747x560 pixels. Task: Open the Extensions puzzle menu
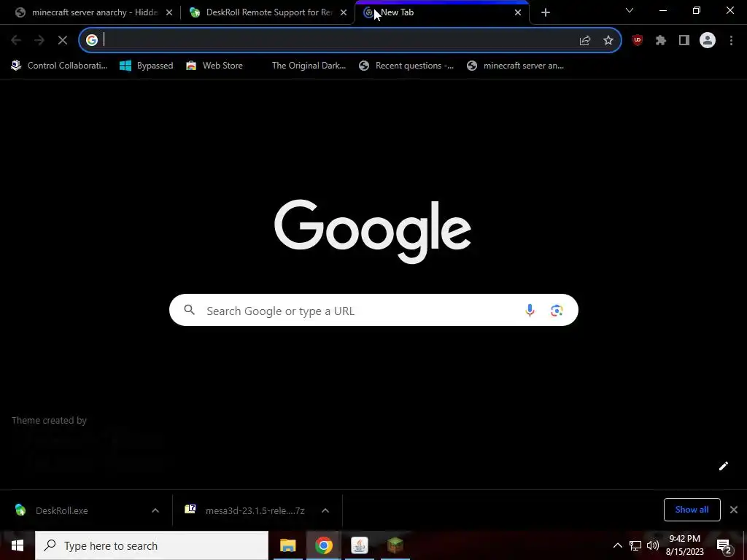pos(661,41)
